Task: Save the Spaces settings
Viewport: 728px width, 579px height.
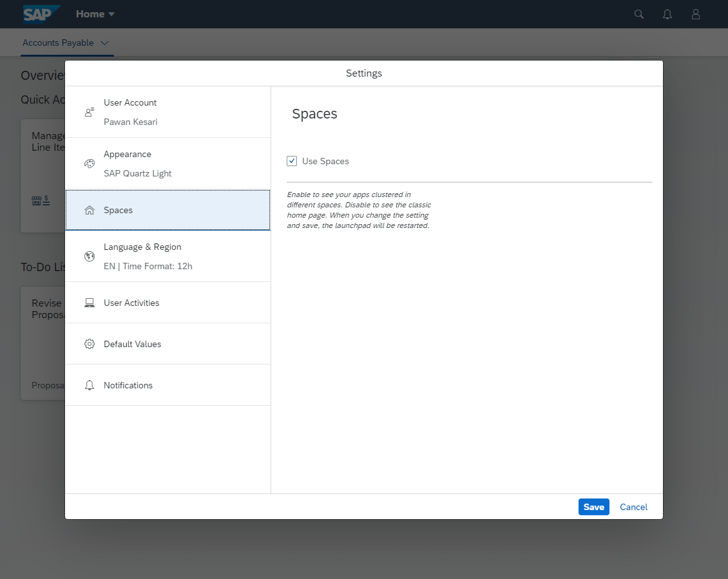Action: click(x=593, y=507)
